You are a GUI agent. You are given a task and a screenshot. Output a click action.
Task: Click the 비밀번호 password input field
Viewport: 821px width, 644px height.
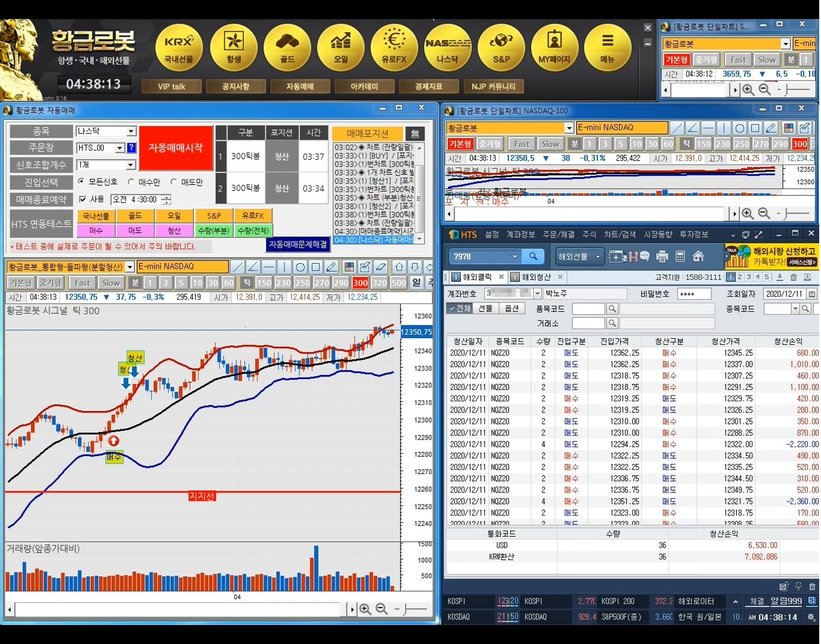(x=694, y=294)
